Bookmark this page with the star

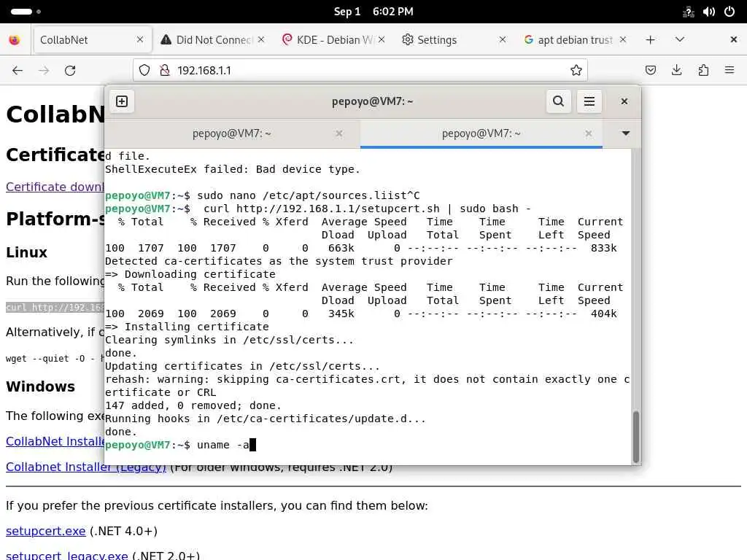(576, 71)
